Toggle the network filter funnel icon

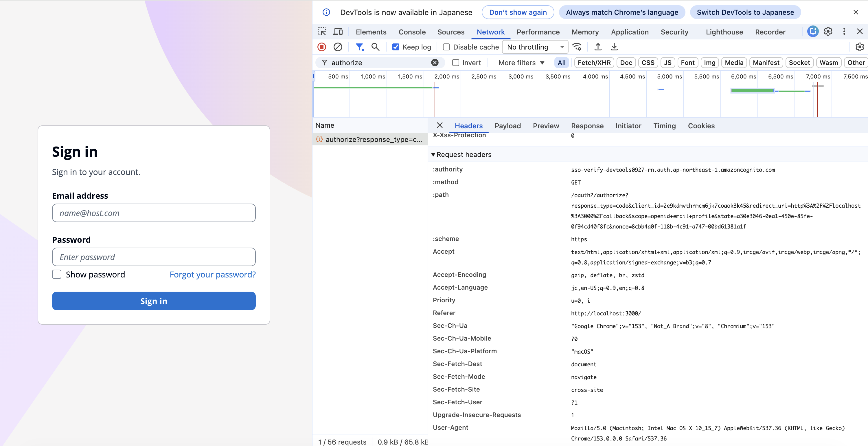(360, 47)
